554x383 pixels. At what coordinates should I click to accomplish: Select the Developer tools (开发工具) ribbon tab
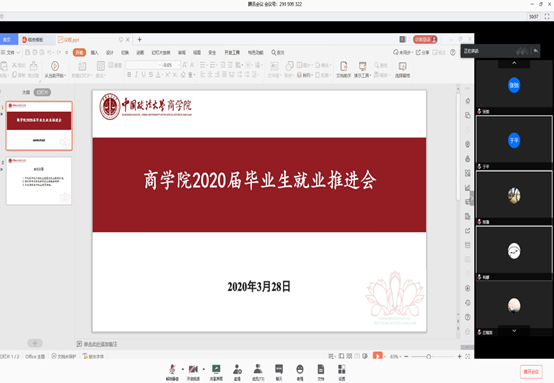232,52
